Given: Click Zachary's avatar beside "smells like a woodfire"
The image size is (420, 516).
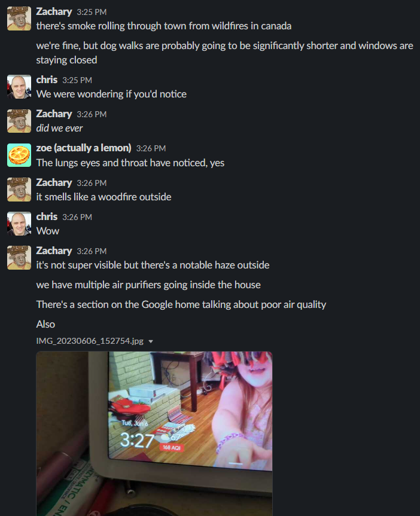Looking at the screenshot, I should point(19,190).
